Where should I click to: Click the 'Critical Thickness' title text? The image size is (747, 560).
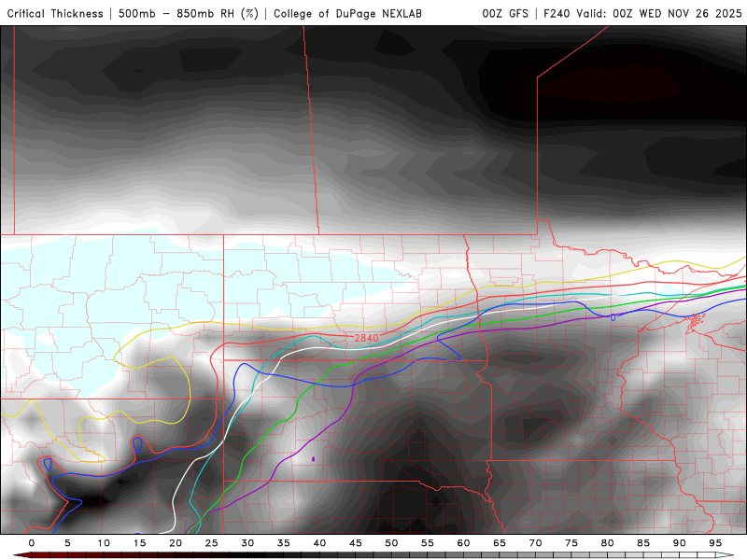pyautogui.click(x=55, y=14)
